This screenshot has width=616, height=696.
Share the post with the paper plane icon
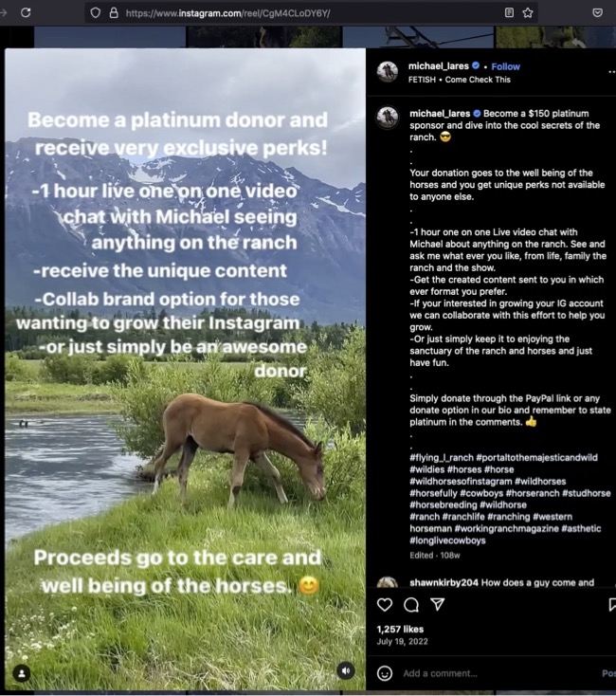(437, 604)
